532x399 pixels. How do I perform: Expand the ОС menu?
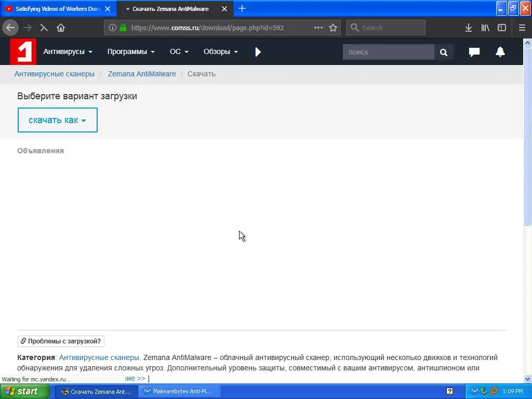pos(179,51)
